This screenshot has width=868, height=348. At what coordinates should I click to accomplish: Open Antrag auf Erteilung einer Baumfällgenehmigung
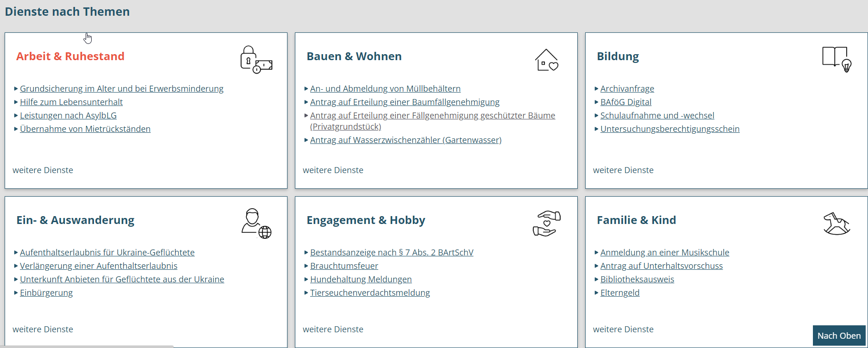click(x=405, y=102)
